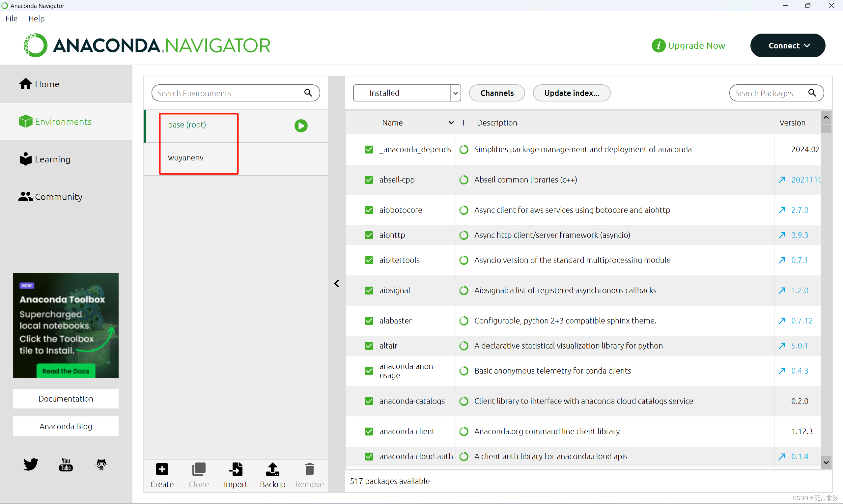Screen dimensions: 843x504
Task: Click upgrade arrow icon for abseil-cpp
Action: 782,180
